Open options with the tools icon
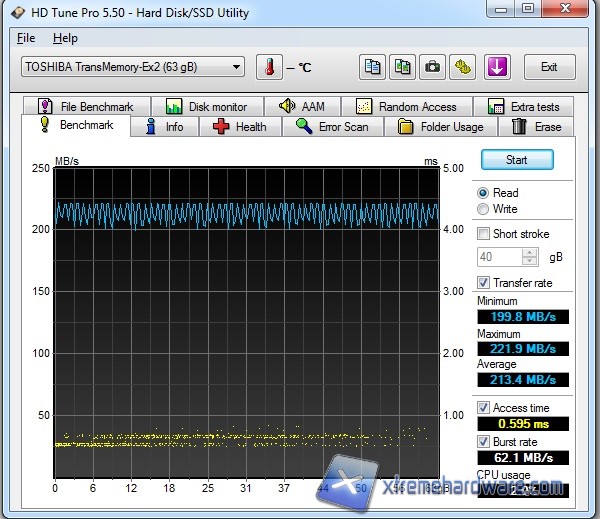 tap(462, 67)
